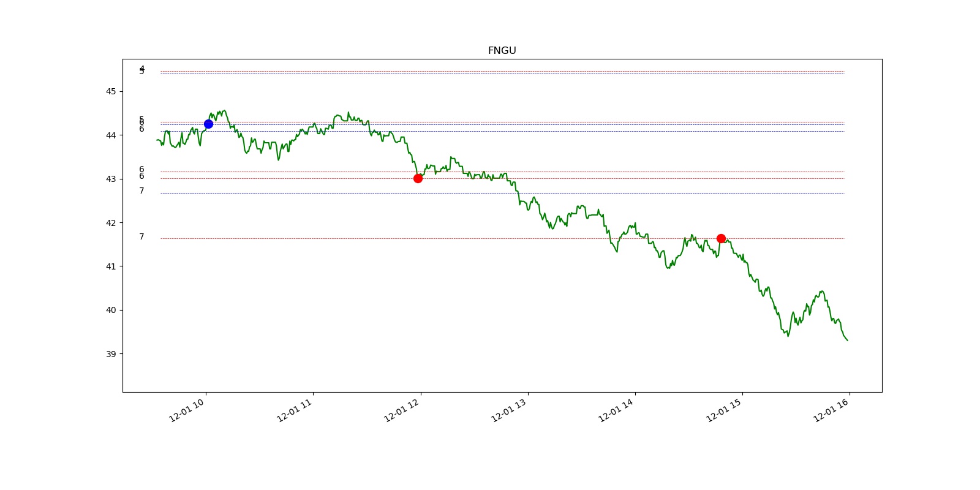Click y-axis label 44
980x490 pixels.
point(111,135)
